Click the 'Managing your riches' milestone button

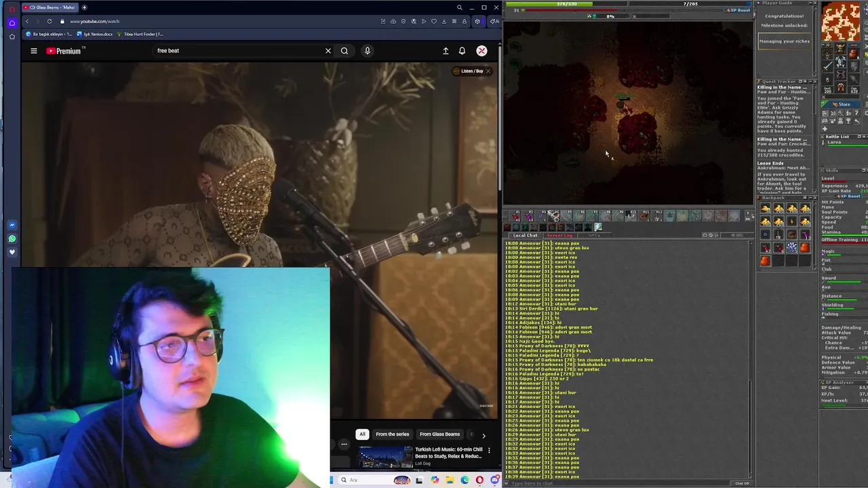(785, 41)
